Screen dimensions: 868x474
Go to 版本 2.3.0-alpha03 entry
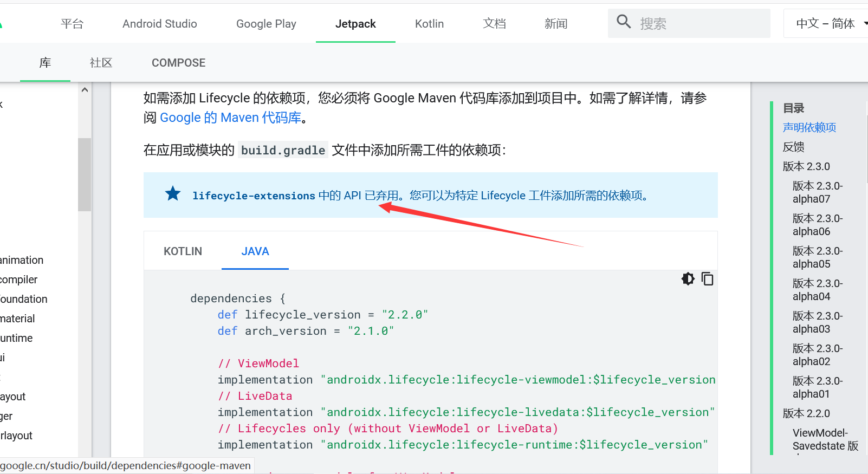pyautogui.click(x=818, y=322)
